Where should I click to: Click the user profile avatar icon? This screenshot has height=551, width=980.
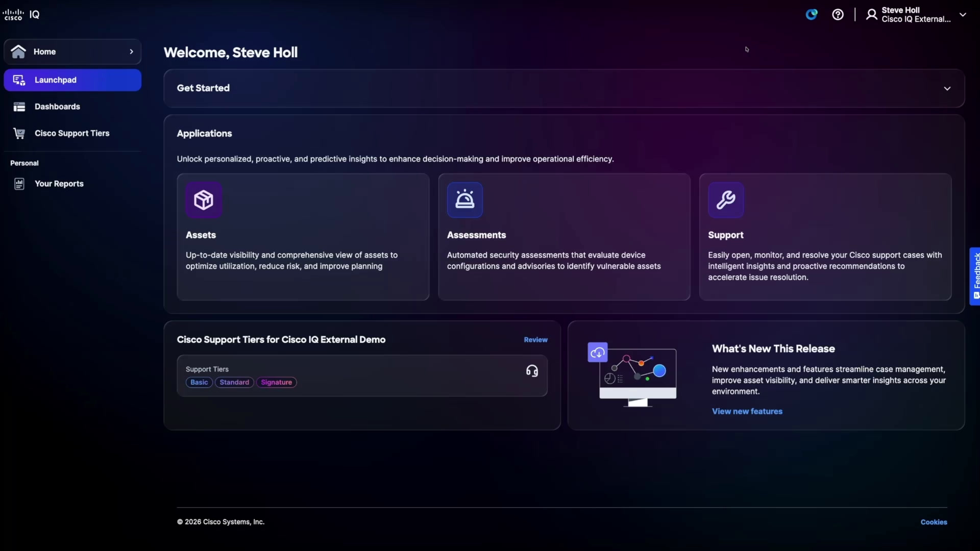(x=872, y=15)
